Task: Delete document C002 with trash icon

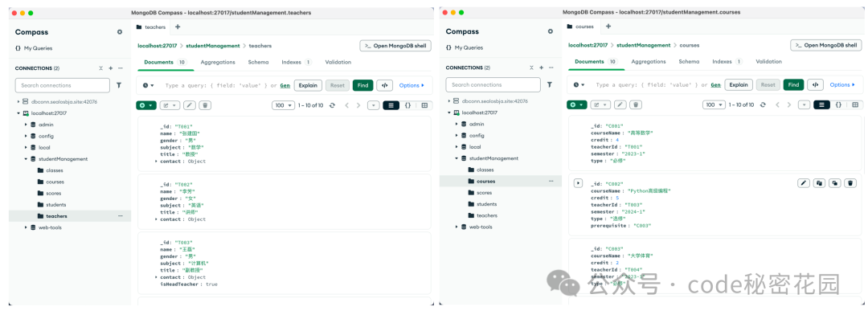Action: point(851,182)
